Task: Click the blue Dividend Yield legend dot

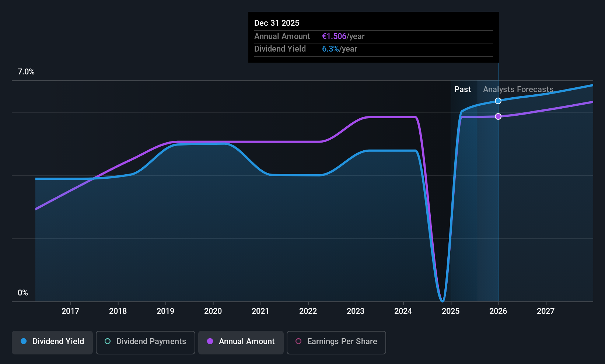Action: coord(24,341)
